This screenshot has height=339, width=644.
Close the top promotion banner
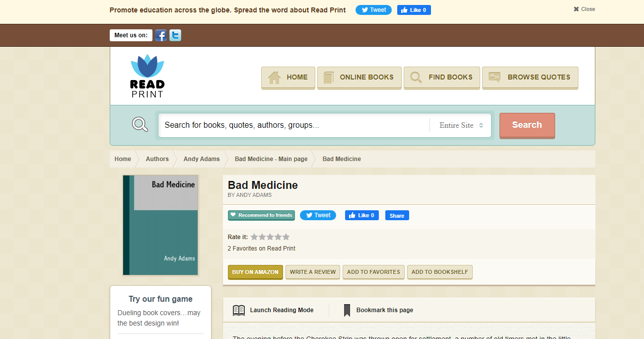click(584, 9)
